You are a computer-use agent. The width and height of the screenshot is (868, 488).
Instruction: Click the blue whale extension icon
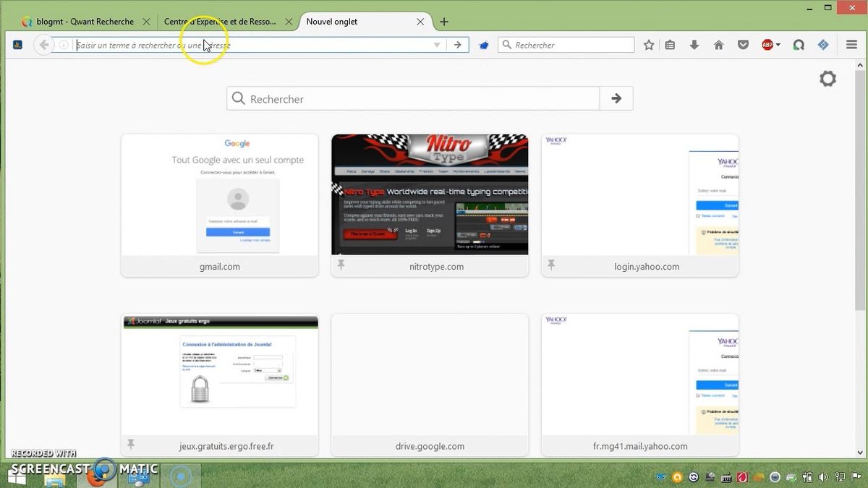click(x=484, y=46)
